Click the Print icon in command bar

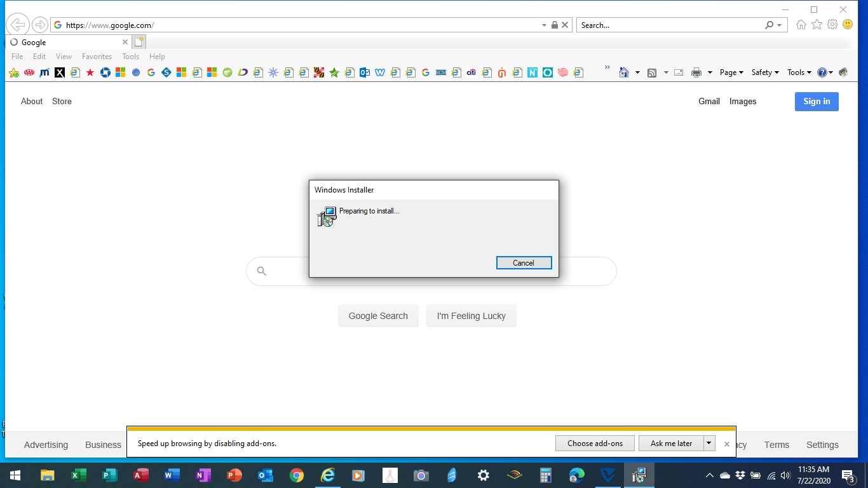pos(696,72)
